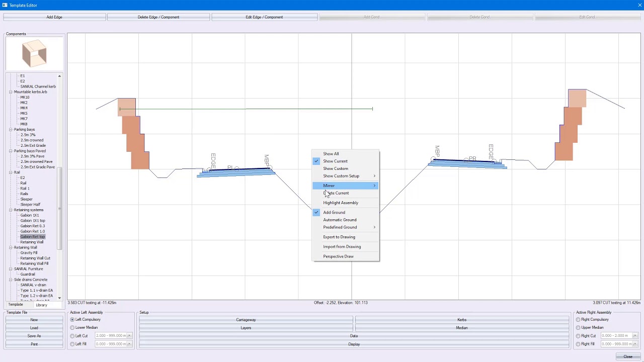
Task: Toggle the Add Ground menu option
Action: (346, 212)
